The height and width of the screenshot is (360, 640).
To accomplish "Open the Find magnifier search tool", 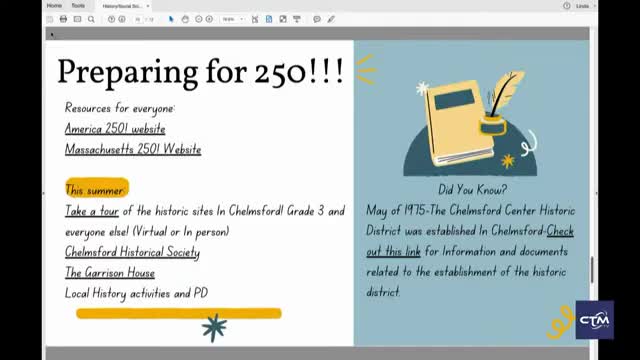I will coord(91,19).
